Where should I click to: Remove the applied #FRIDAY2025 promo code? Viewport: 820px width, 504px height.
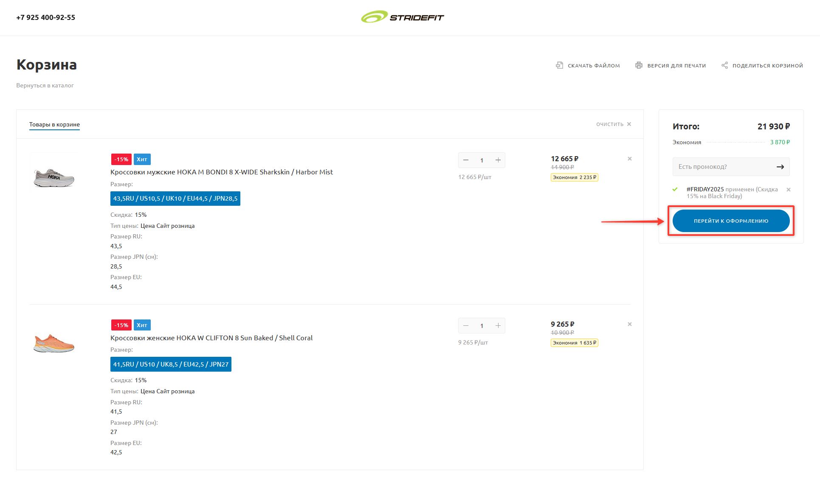coord(789,190)
